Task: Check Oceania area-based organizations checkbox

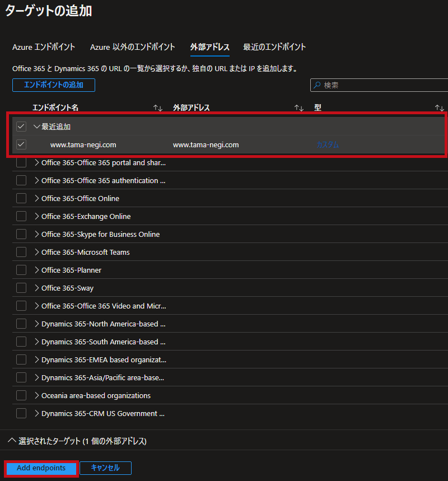Action: [x=21, y=395]
